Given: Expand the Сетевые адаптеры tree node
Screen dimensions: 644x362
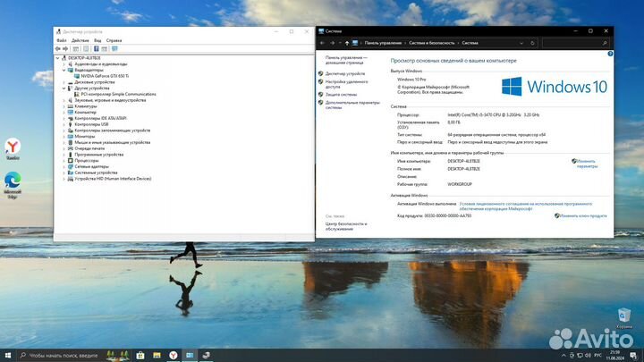Looking at the screenshot, I should point(64,166).
